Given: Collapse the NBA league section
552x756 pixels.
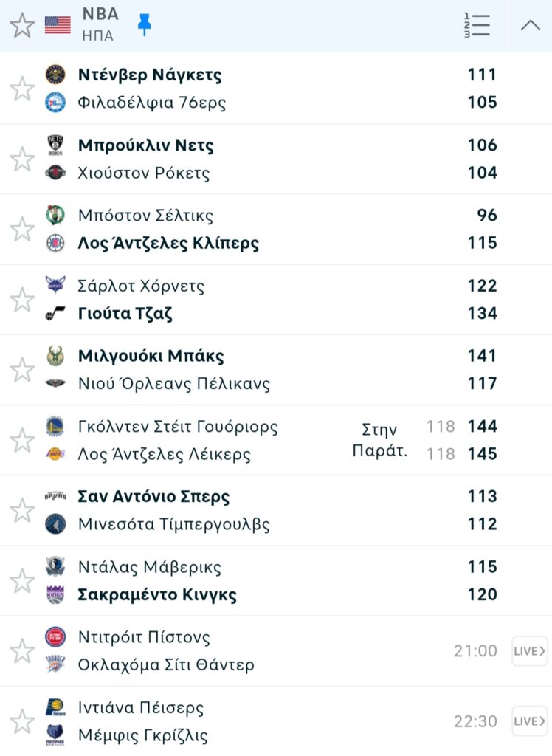Looking at the screenshot, I should [530, 25].
